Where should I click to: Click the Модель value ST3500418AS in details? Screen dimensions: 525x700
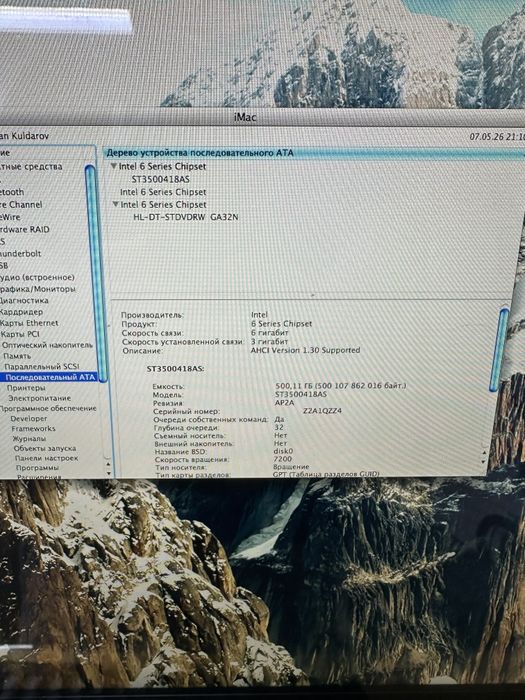pos(301,394)
